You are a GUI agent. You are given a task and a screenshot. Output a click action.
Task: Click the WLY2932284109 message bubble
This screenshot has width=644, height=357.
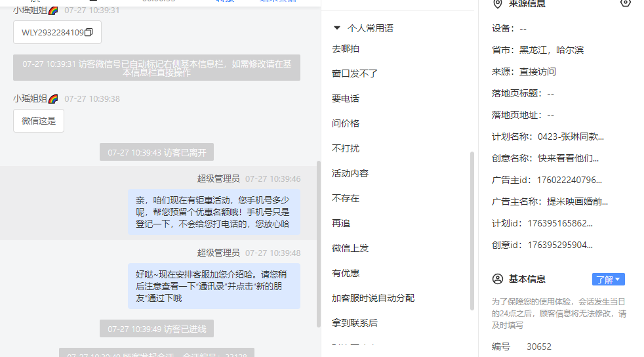57,32
